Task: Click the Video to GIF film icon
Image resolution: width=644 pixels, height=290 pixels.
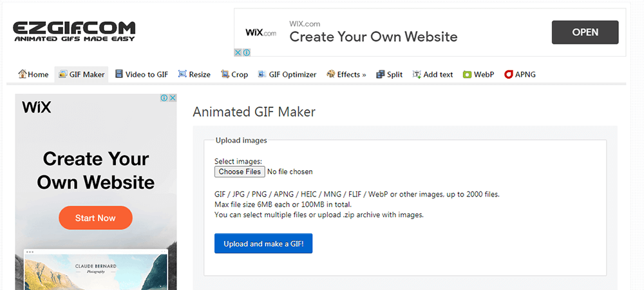Action: [119, 74]
